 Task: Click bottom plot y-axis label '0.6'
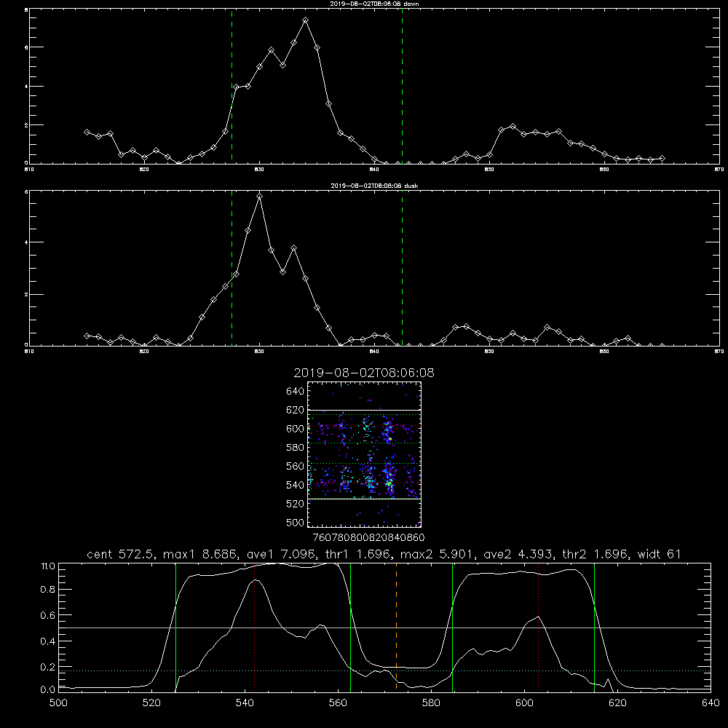click(48, 615)
